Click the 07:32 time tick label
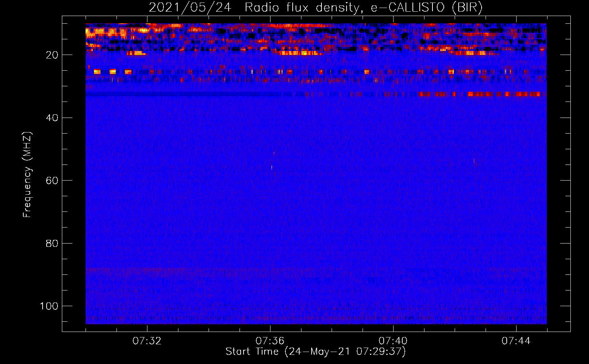This screenshot has width=589, height=364. point(147,341)
